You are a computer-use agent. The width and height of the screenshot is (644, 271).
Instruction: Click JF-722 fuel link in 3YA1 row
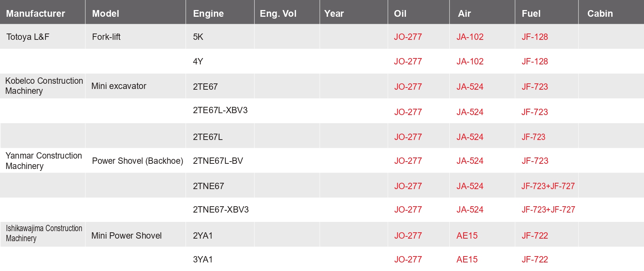[534, 259]
